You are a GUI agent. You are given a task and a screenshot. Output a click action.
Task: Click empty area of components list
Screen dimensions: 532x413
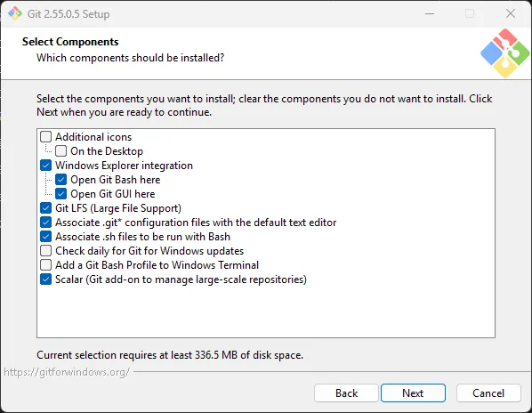click(x=266, y=312)
